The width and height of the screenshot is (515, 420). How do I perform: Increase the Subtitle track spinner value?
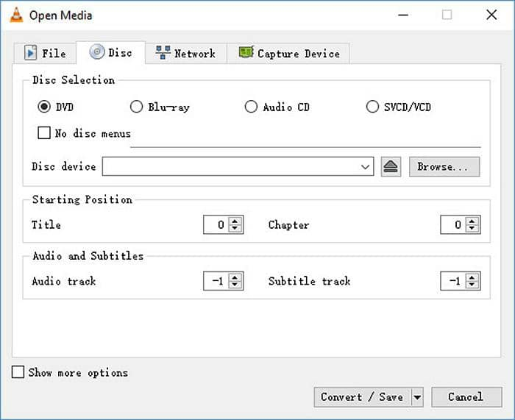[x=472, y=277]
